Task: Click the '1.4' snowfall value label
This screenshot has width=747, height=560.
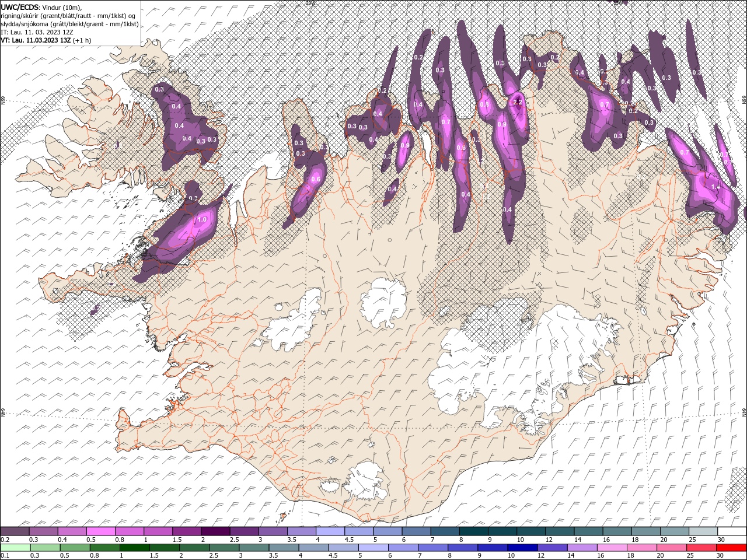Action: click(716, 186)
